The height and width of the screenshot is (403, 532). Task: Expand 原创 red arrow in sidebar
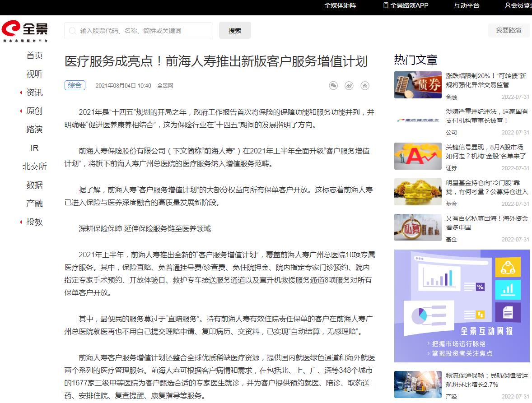[21, 111]
